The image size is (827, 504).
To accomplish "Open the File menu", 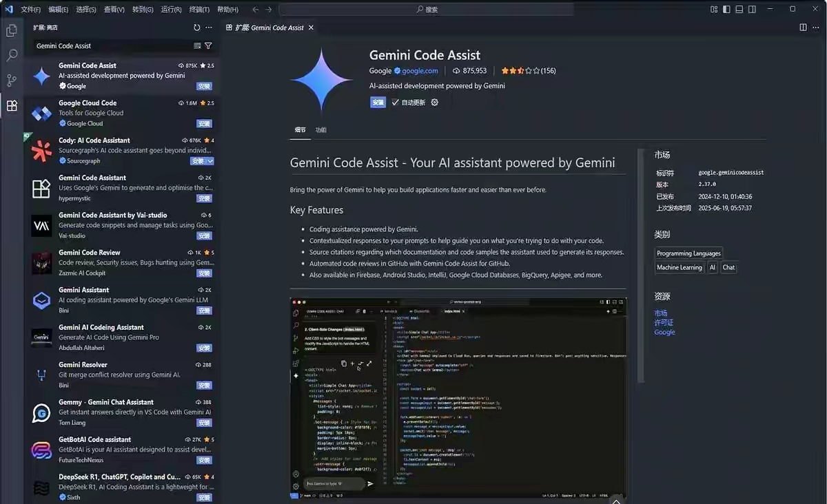I will pos(31,10).
